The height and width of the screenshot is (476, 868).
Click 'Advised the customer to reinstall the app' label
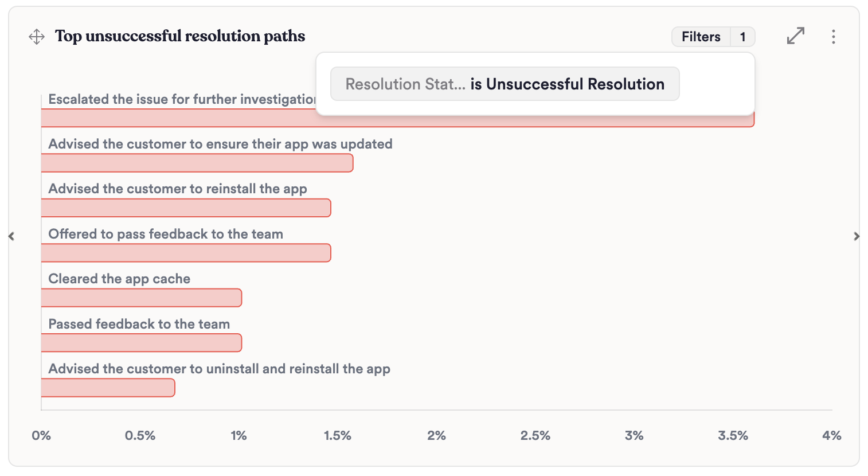click(178, 189)
